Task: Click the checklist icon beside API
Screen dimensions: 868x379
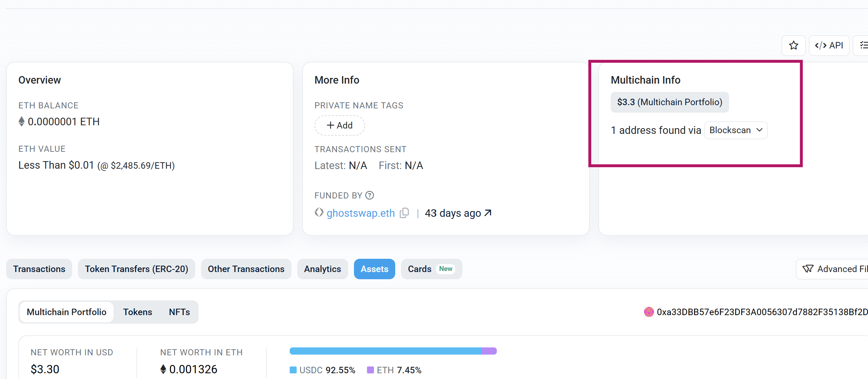Action: (x=863, y=46)
